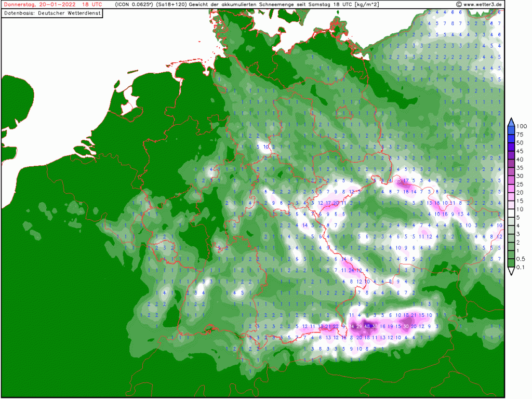Image resolution: width=532 pixels, height=399 pixels.
Task: Choose the legend value 15
Action: pos(520,201)
